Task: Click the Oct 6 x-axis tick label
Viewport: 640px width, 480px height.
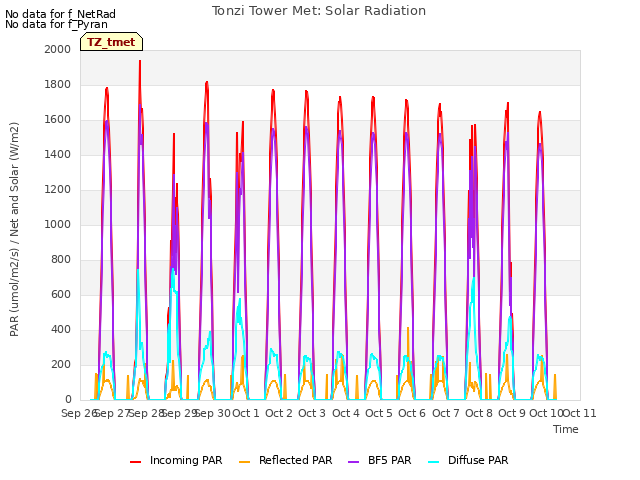Action: [x=412, y=413]
